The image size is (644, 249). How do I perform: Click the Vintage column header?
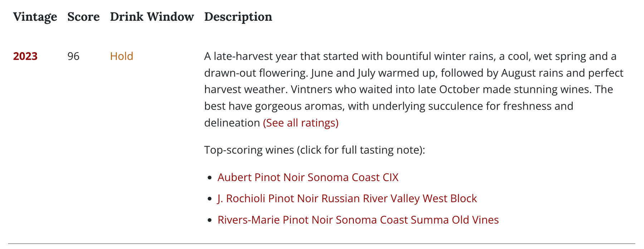[35, 17]
